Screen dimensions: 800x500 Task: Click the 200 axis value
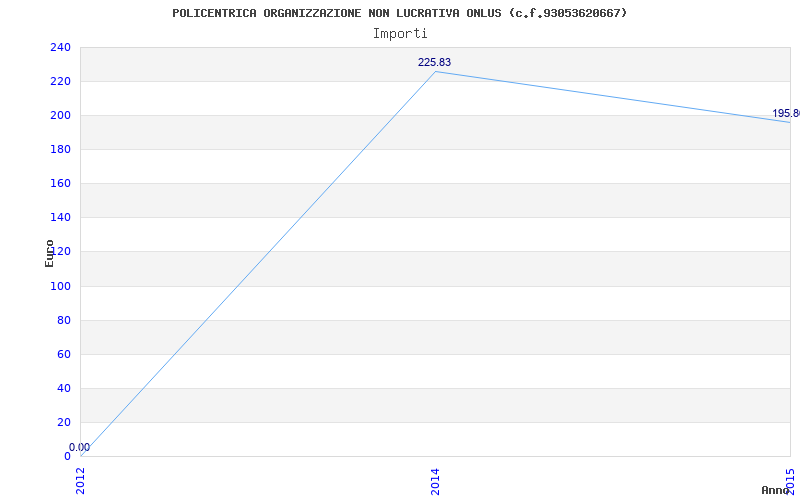point(60,115)
